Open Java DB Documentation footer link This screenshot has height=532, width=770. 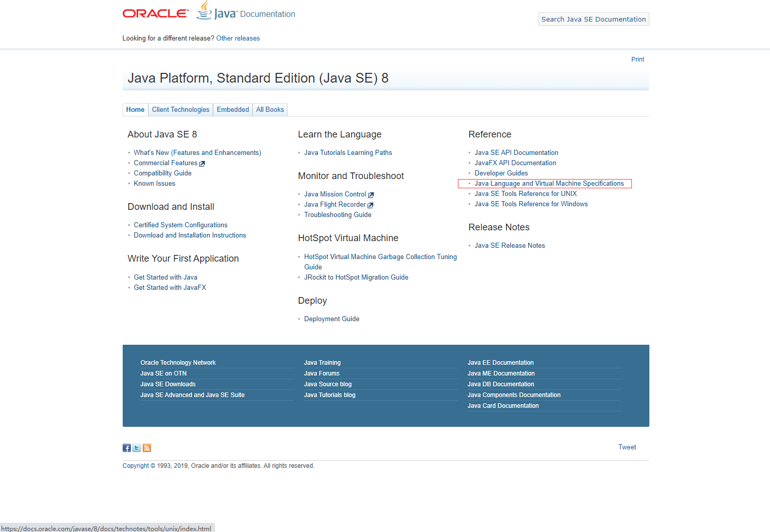tap(501, 384)
